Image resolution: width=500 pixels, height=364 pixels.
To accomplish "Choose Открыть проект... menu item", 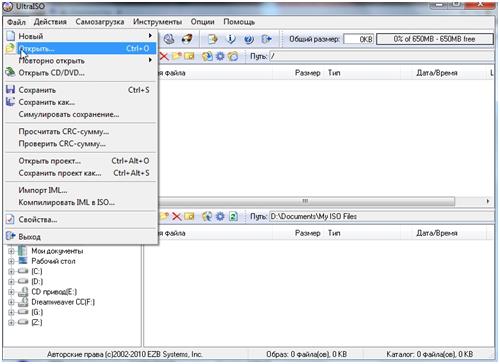I will (x=81, y=161).
